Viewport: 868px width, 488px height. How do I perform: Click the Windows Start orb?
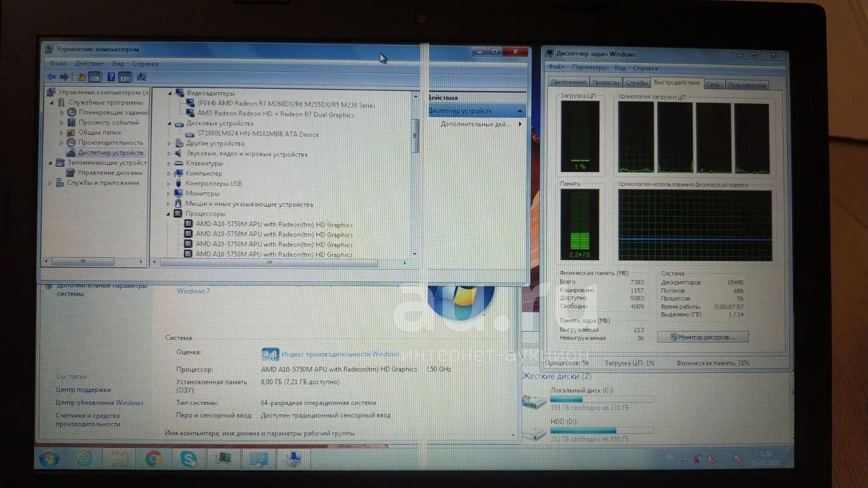[x=49, y=459]
